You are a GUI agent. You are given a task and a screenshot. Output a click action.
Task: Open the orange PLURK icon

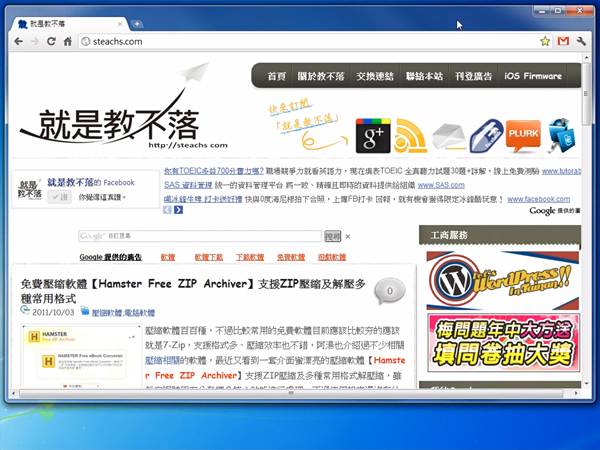point(523,136)
